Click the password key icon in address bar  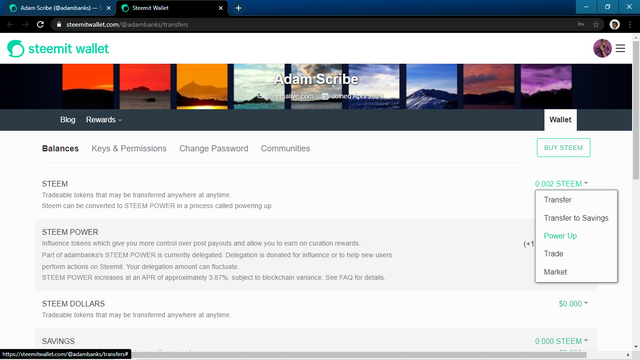point(581,24)
